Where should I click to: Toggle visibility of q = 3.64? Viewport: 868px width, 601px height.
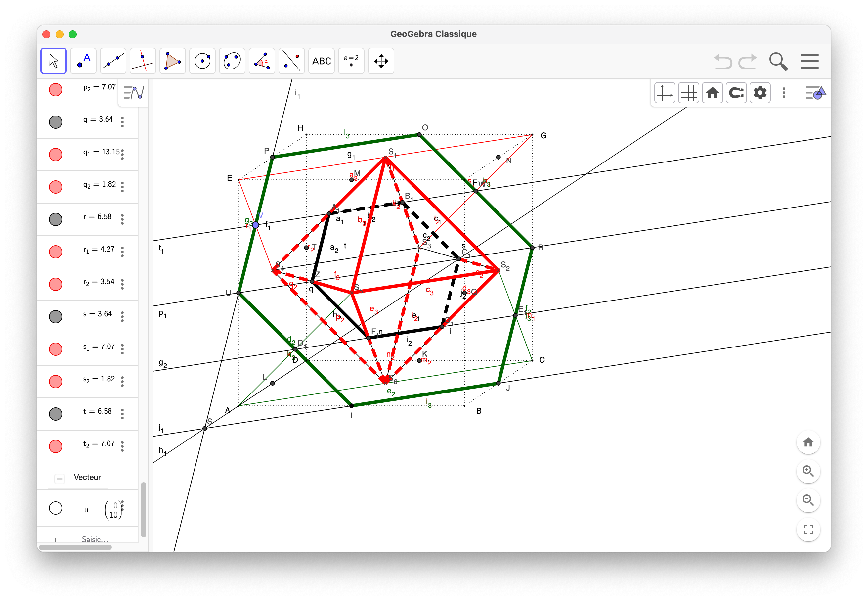[56, 122]
